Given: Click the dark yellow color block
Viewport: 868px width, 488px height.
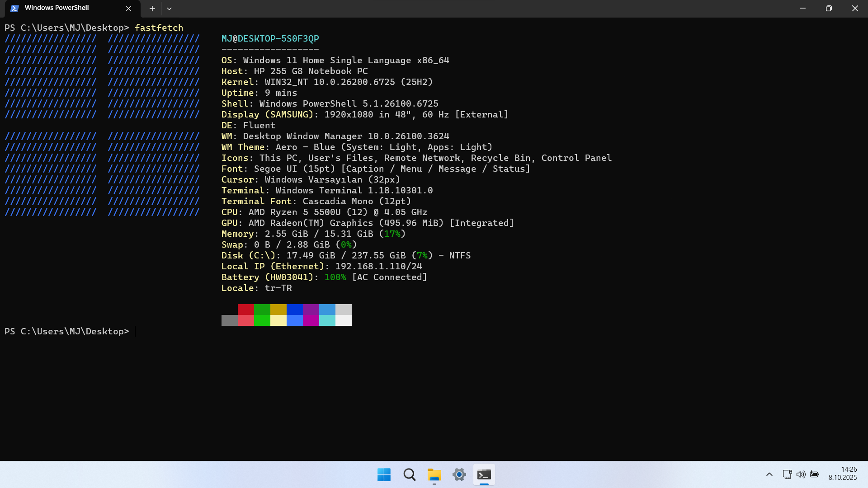Looking at the screenshot, I should pyautogui.click(x=278, y=310).
